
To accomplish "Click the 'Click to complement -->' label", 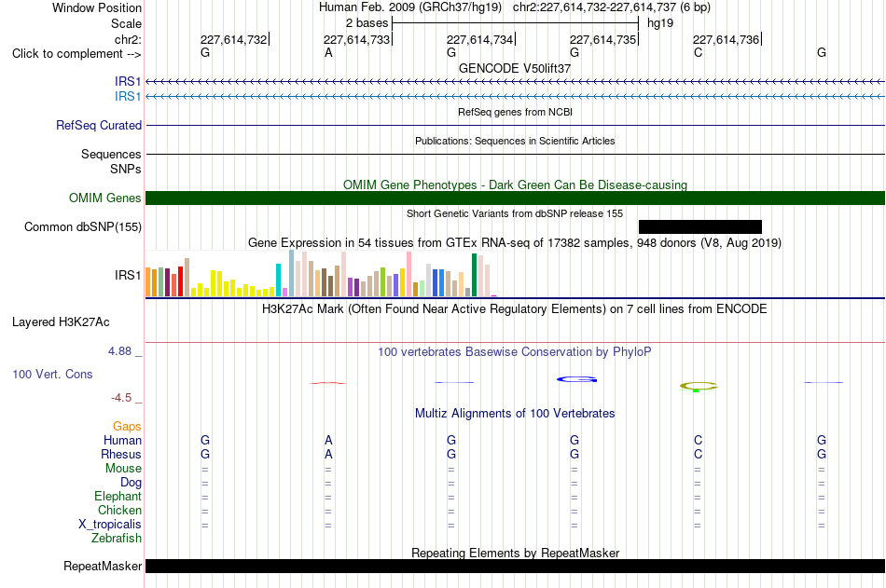I will (76, 54).
